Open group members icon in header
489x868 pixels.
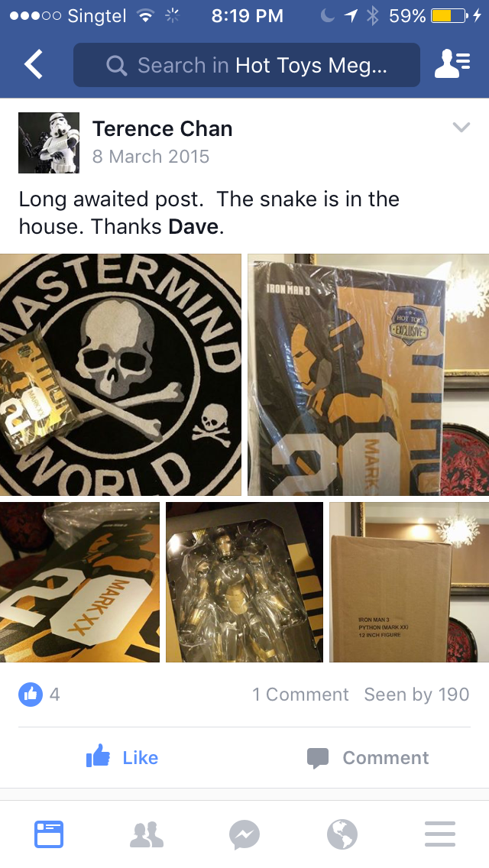click(x=452, y=64)
